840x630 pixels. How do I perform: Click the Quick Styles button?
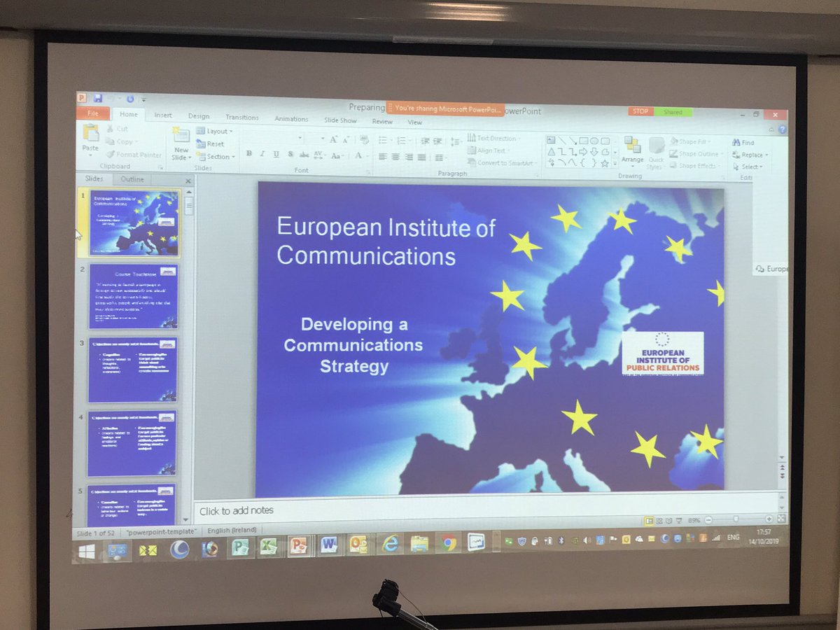click(x=655, y=153)
